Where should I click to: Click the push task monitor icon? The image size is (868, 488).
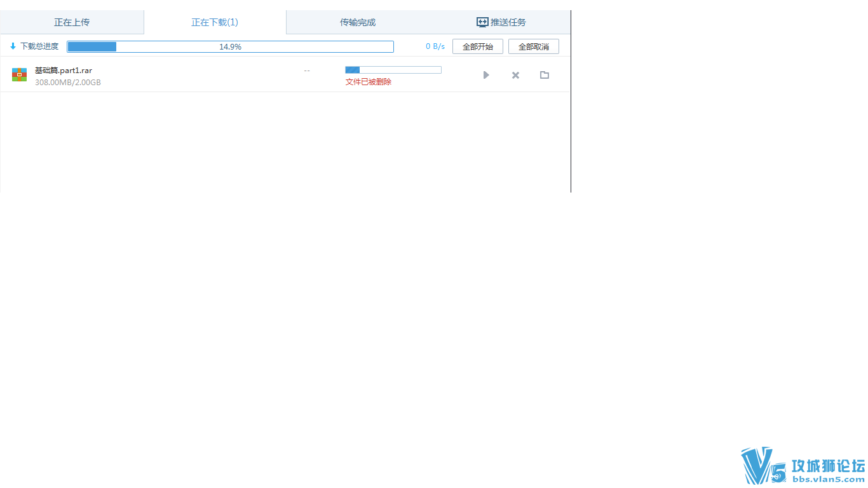[x=482, y=22]
